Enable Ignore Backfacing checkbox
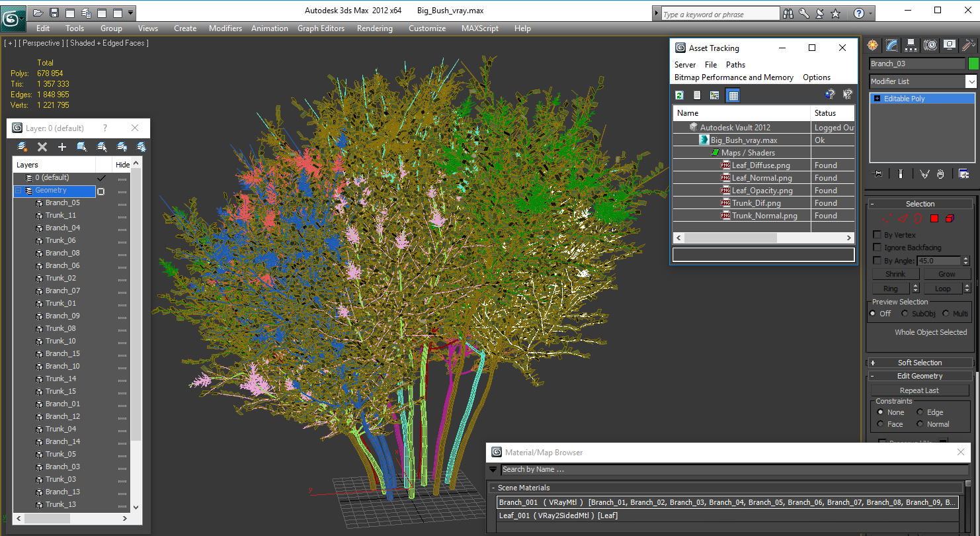 878,247
